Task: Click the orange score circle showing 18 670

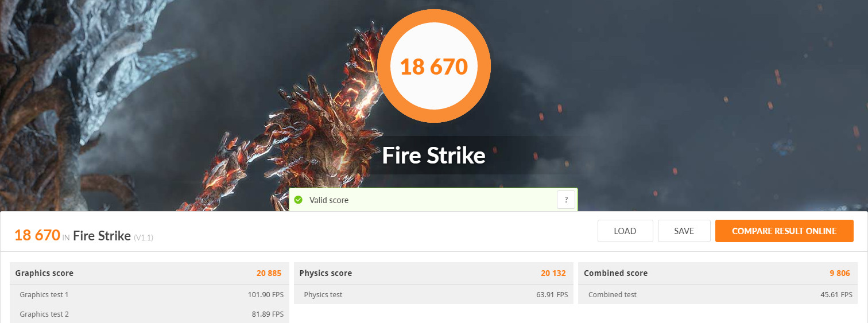Action: (x=434, y=66)
